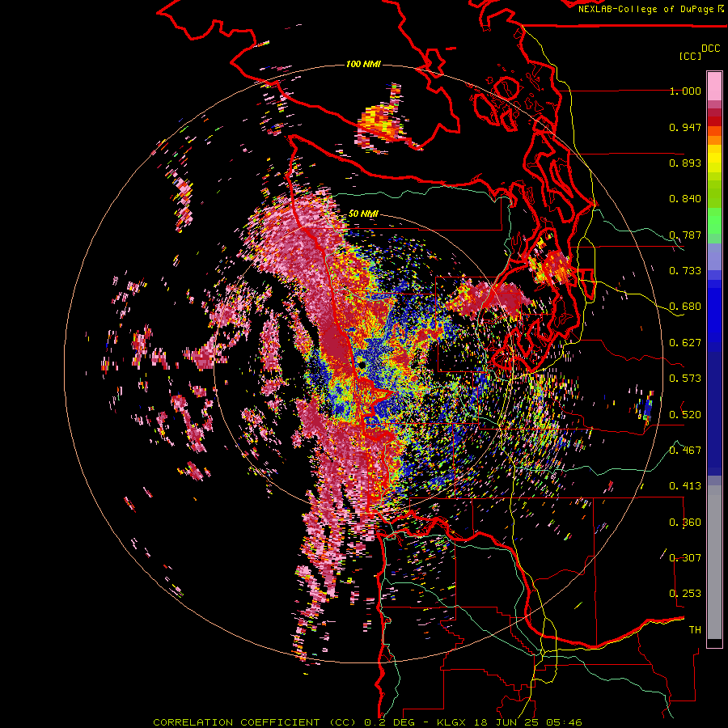The height and width of the screenshot is (728, 728).
Task: Click the NEXLAB-College of DuPage label
Action: [646, 9]
